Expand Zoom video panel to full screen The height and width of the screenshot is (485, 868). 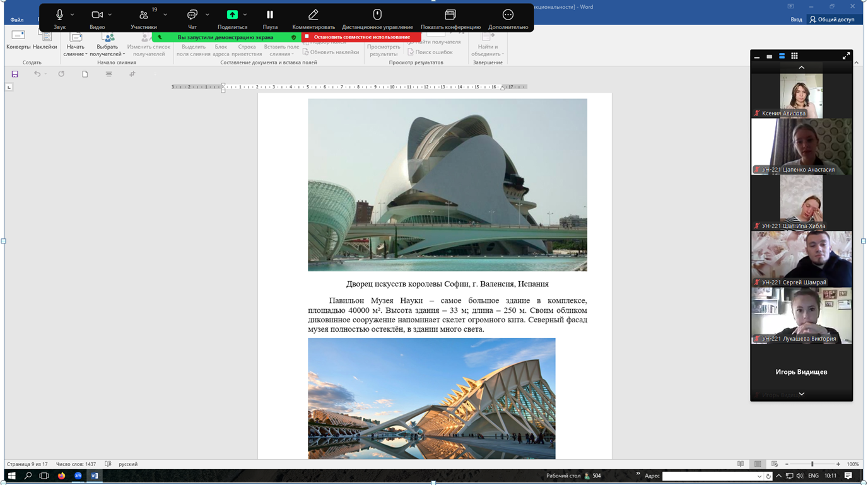(x=846, y=56)
